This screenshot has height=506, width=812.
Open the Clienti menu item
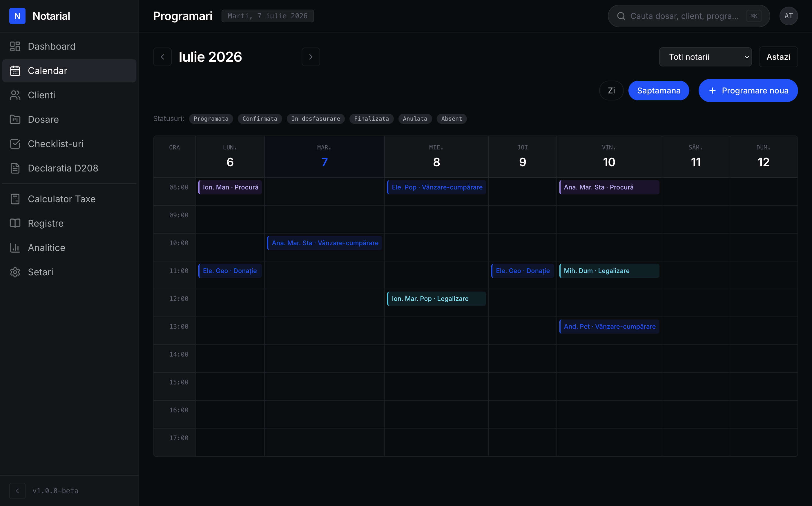click(x=69, y=95)
